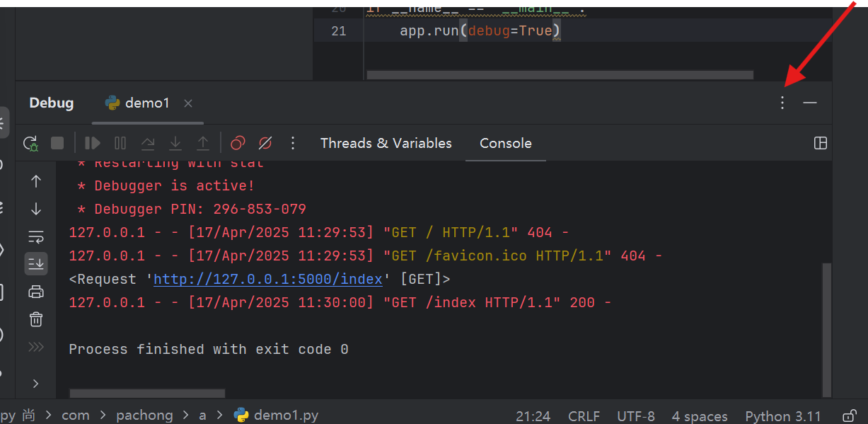The width and height of the screenshot is (868, 424).
Task: Open the View Breakpoints dialog
Action: (237, 143)
